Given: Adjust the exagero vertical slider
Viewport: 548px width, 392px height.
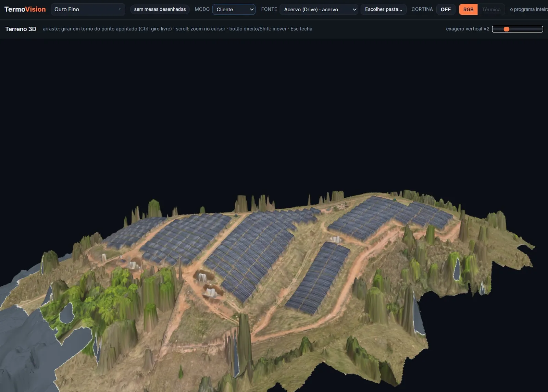Looking at the screenshot, I should 517,29.
